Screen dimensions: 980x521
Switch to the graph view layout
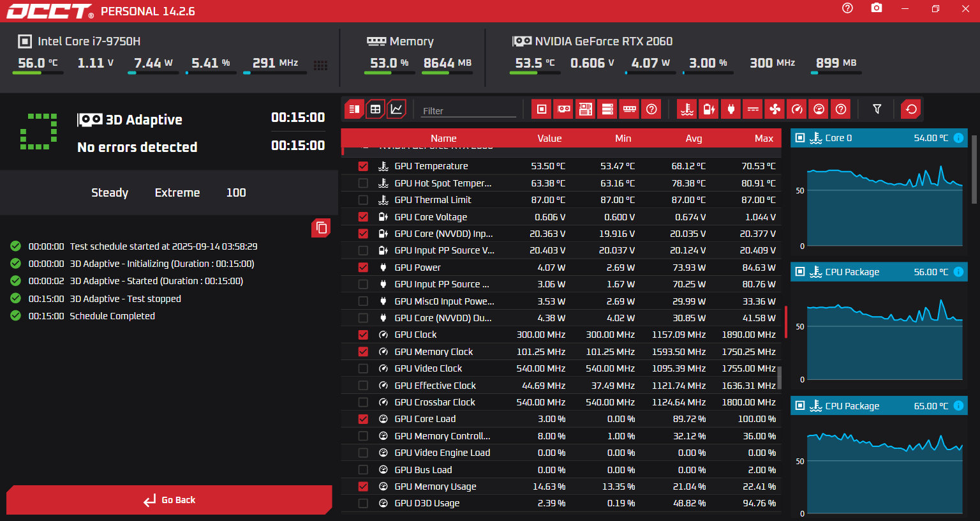(x=396, y=109)
